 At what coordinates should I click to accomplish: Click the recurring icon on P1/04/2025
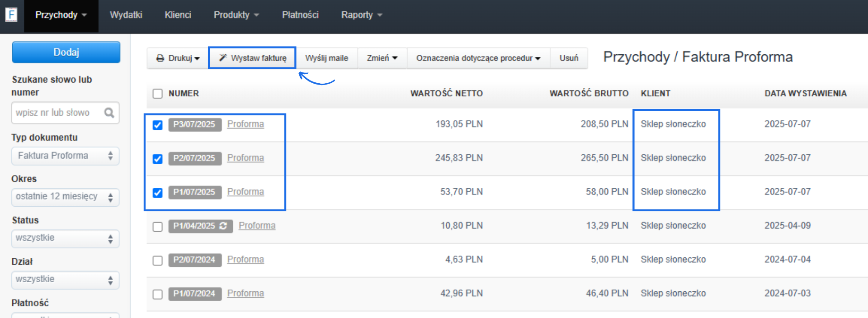click(x=223, y=226)
